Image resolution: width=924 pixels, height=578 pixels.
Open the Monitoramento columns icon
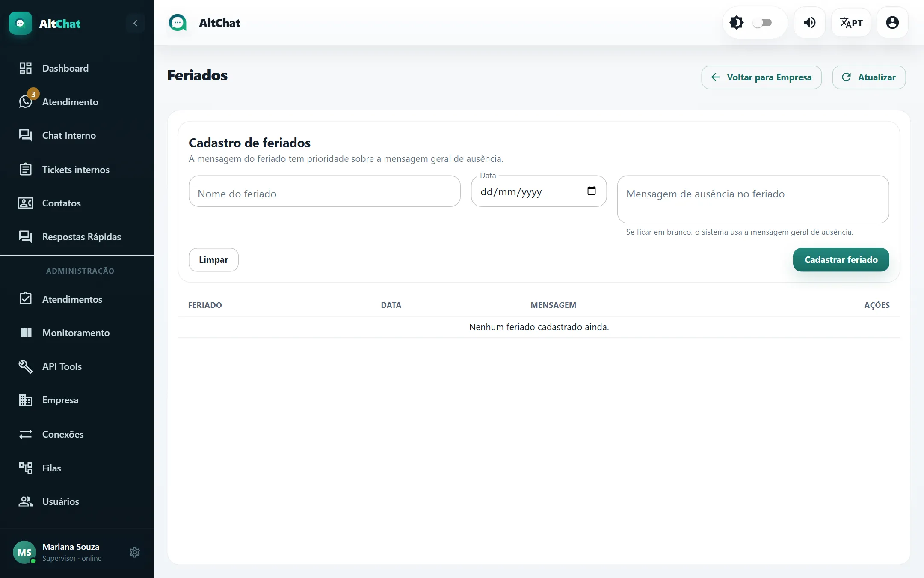[x=26, y=333]
